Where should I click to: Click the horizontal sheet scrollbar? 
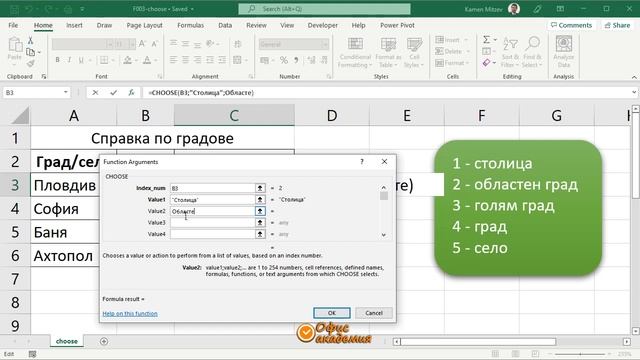tap(478, 341)
